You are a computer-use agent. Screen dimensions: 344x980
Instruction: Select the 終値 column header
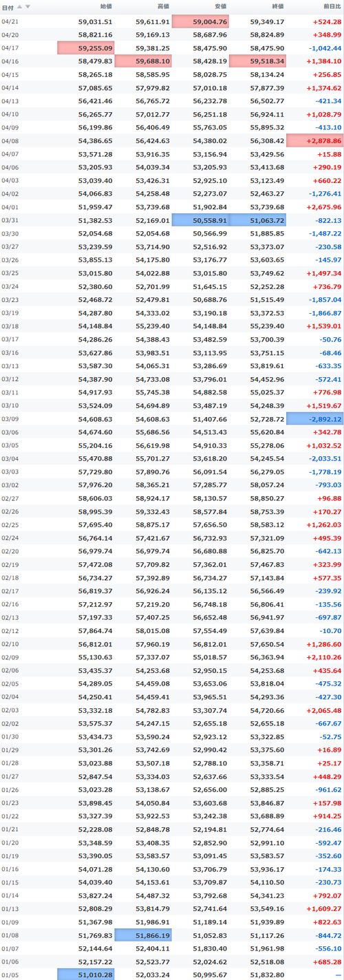click(277, 6)
